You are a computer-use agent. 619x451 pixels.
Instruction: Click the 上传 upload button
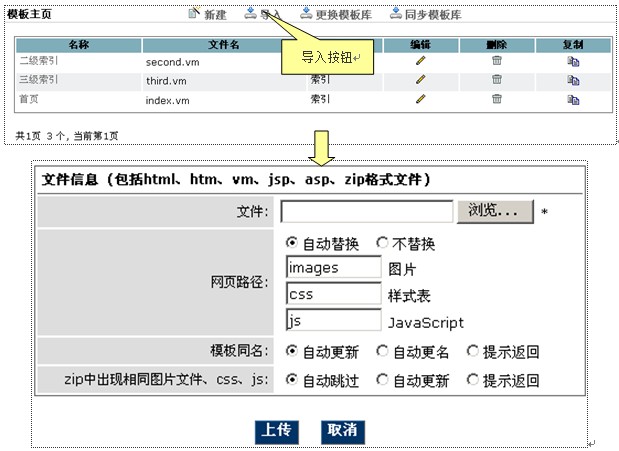coord(277,431)
